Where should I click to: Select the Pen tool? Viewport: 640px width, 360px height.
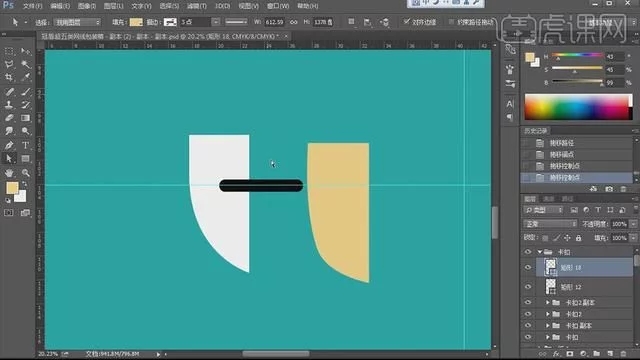point(9,145)
